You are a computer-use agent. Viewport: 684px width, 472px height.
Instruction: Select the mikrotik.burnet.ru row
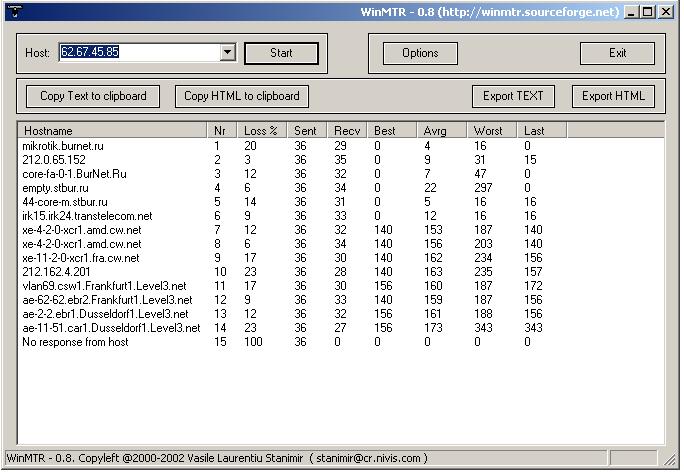(x=63, y=146)
